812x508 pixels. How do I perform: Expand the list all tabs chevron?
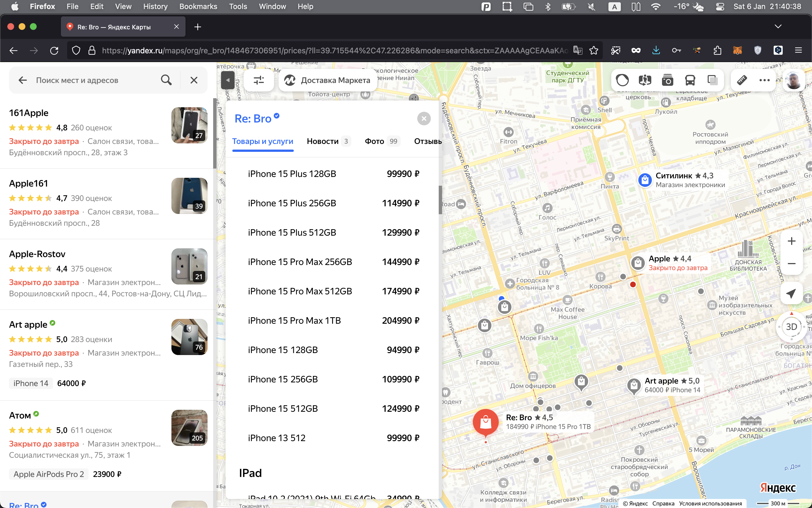pyautogui.click(x=778, y=27)
